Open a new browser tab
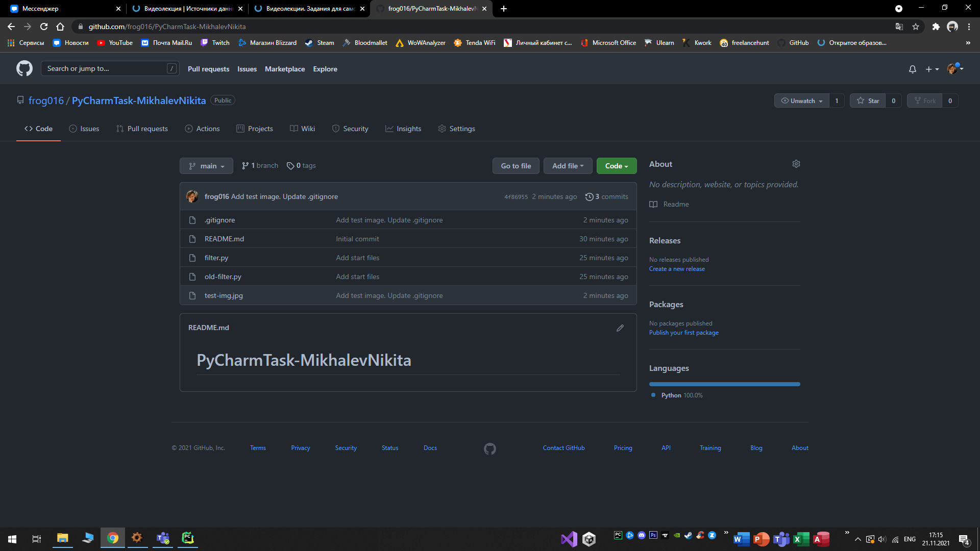Screen dimensions: 980x551 point(504,9)
